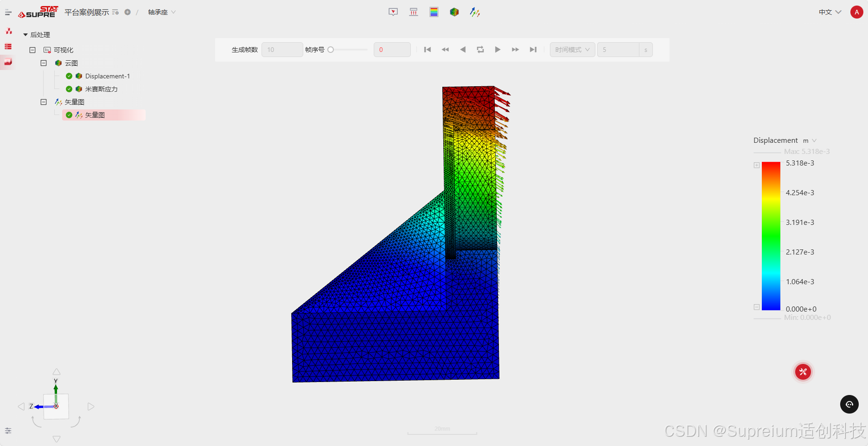Screen dimensions: 868x446
Task: Open the user avatar A menu
Action: [856, 12]
